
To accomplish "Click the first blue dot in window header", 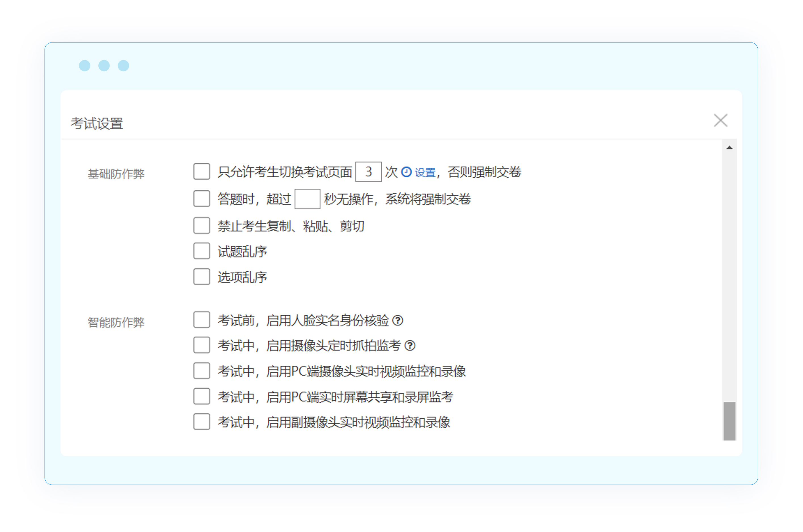I will (x=84, y=65).
